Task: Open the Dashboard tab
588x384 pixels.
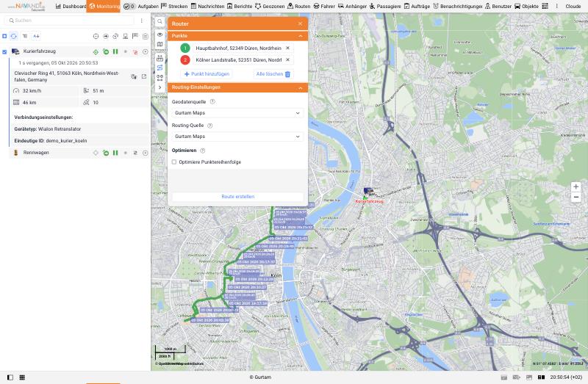Action: pyautogui.click(x=71, y=6)
